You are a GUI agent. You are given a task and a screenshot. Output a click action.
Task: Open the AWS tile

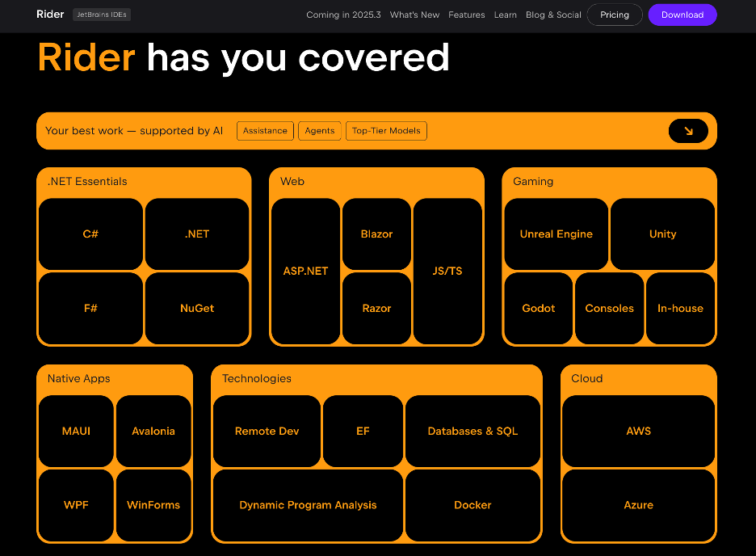[x=639, y=431]
